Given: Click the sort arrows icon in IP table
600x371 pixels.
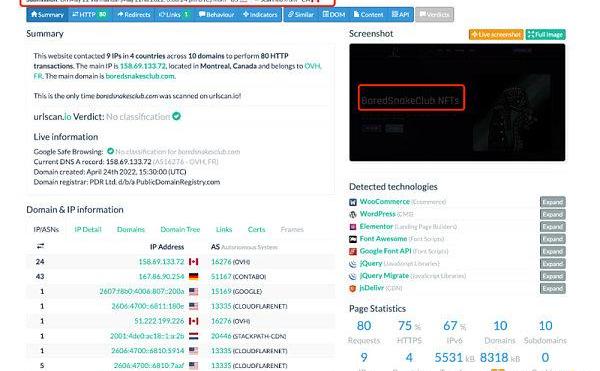Looking at the screenshot, I should point(40,246).
